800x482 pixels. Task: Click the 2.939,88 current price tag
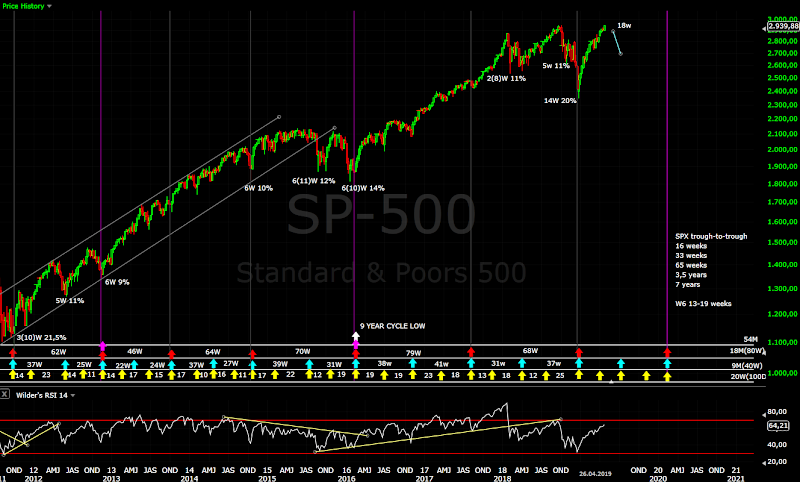point(783,26)
